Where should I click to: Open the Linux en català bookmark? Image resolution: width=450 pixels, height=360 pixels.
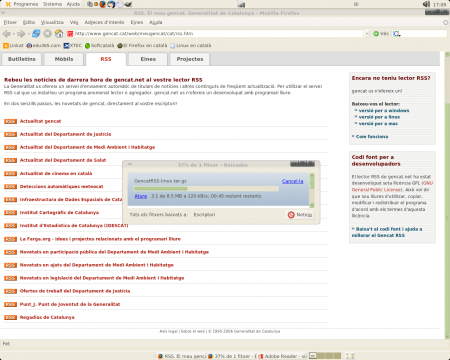click(x=191, y=46)
